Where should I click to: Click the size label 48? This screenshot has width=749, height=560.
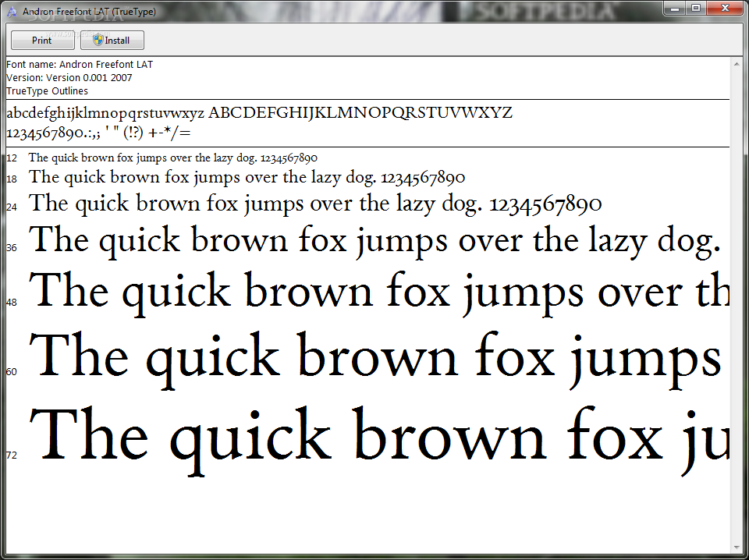pyautogui.click(x=12, y=303)
